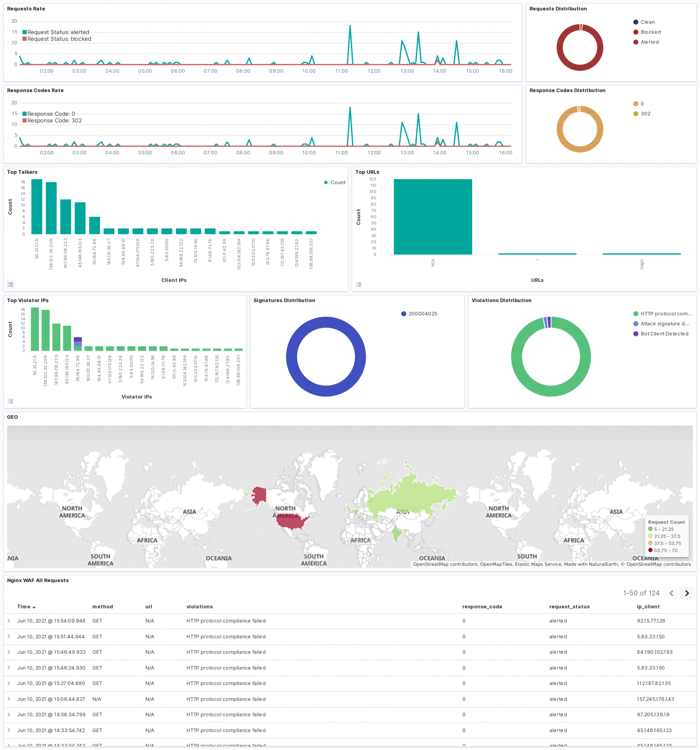The height and width of the screenshot is (750, 700).
Task: Open the OpenStreetMap contributors link
Action: tap(447, 564)
